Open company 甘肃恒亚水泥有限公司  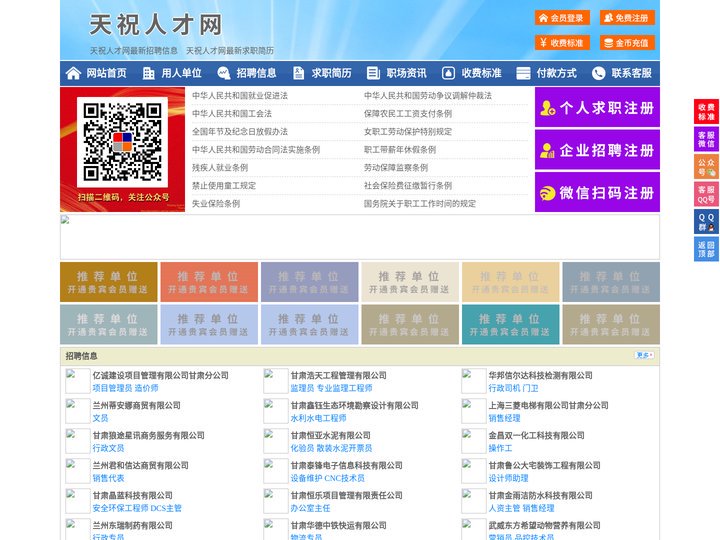[330, 435]
